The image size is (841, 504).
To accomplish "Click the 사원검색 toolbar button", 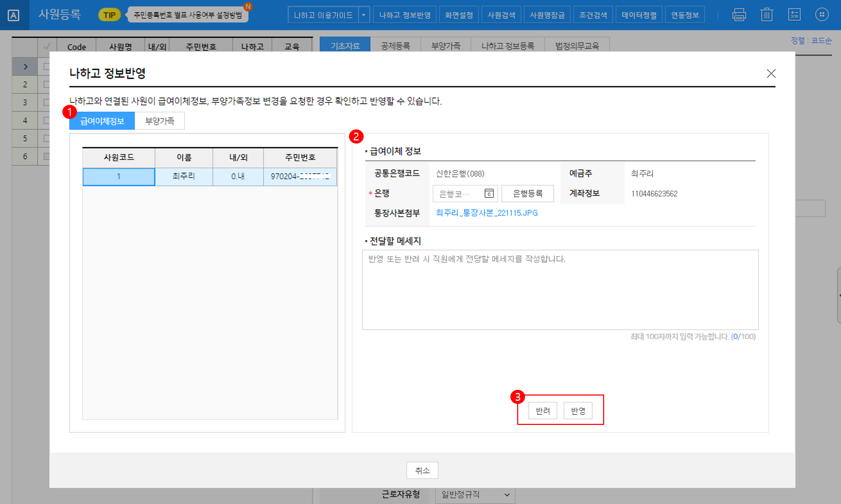I will 501,15.
